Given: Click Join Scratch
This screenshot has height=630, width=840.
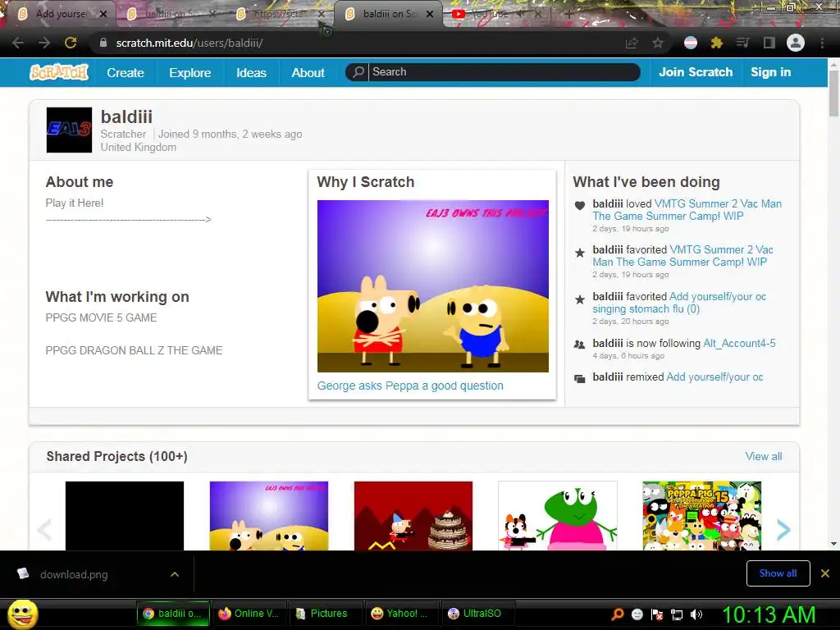Looking at the screenshot, I should tap(696, 72).
